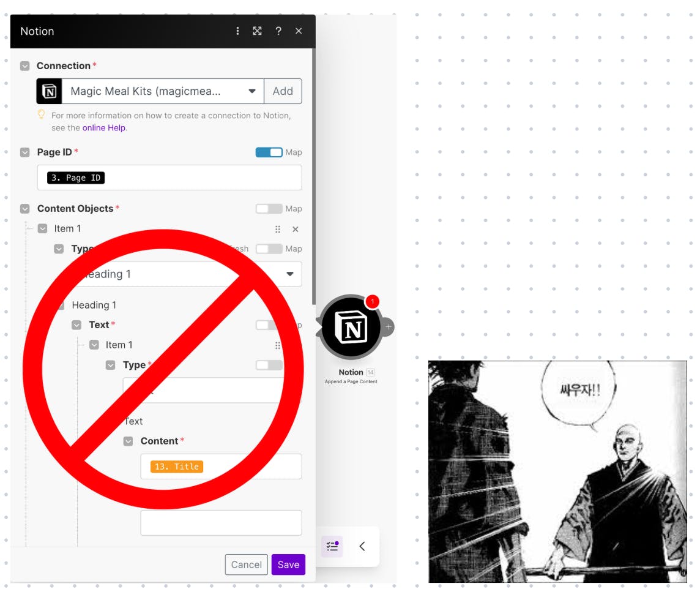Click the purple Save button
Image resolution: width=700 pixels, height=600 pixels.
pyautogui.click(x=288, y=564)
